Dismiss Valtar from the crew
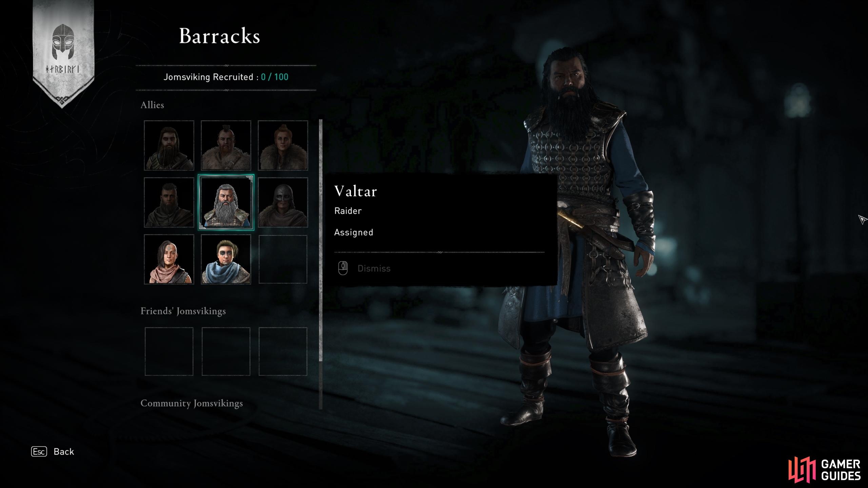Screen dimensions: 868x488 [374, 268]
